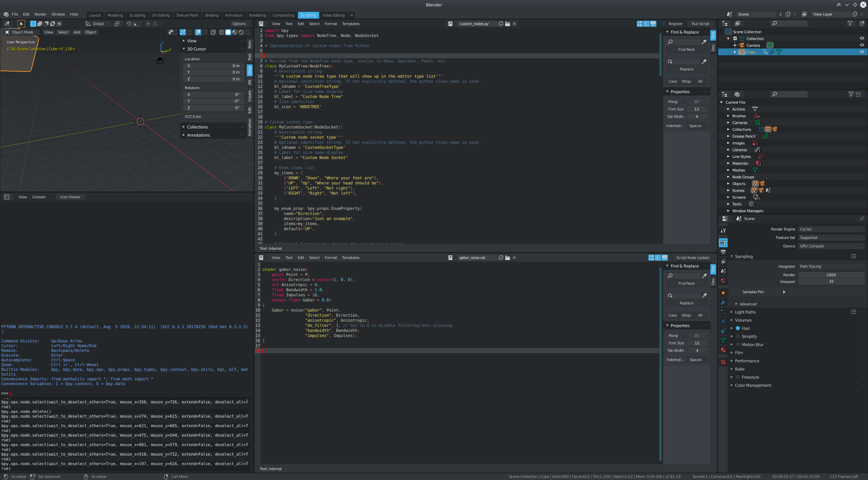Hide Cube with its eye icon
Viewport: 868px width, 480px height.
click(x=862, y=52)
